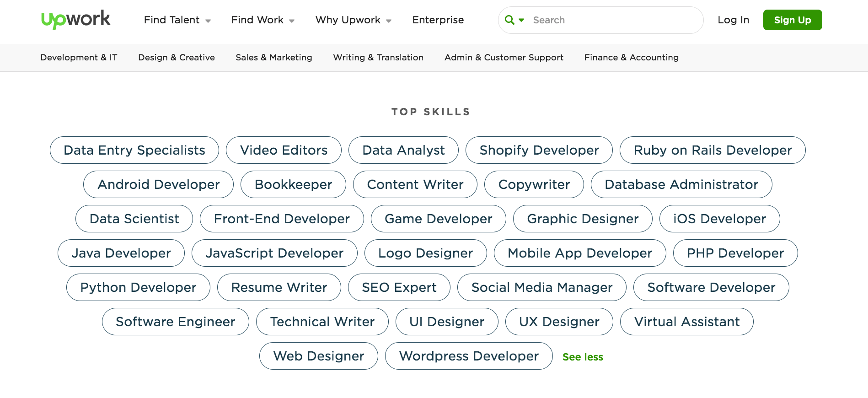Select UX Designer skill
Image resolution: width=868 pixels, height=398 pixels.
point(559,322)
